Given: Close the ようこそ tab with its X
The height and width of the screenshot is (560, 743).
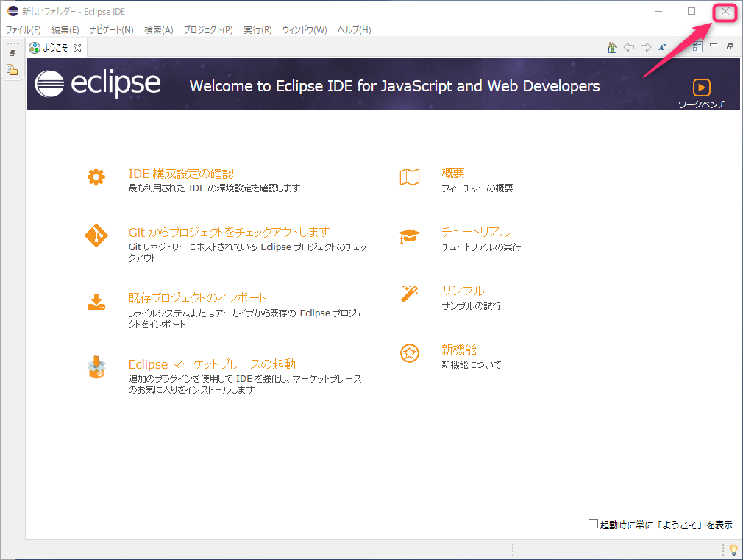Looking at the screenshot, I should click(x=77, y=48).
